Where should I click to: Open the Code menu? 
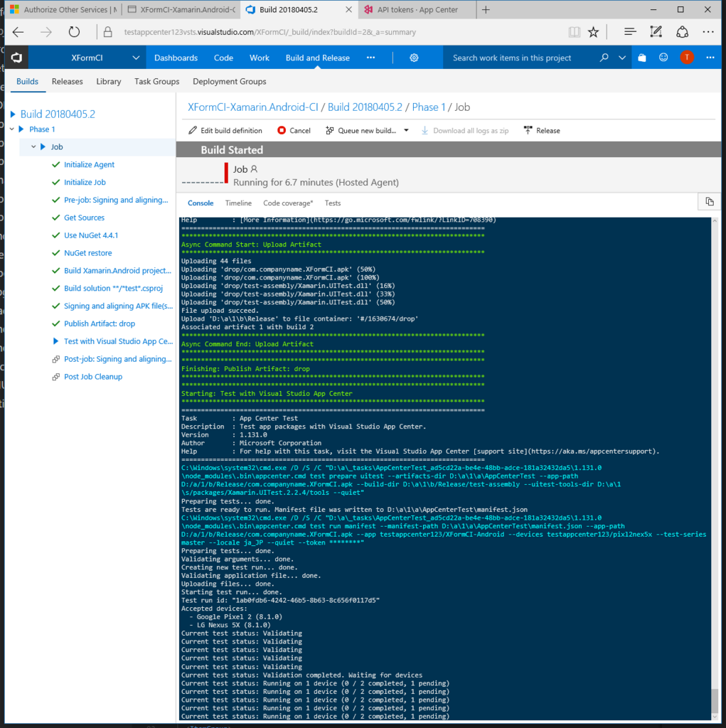pyautogui.click(x=223, y=58)
